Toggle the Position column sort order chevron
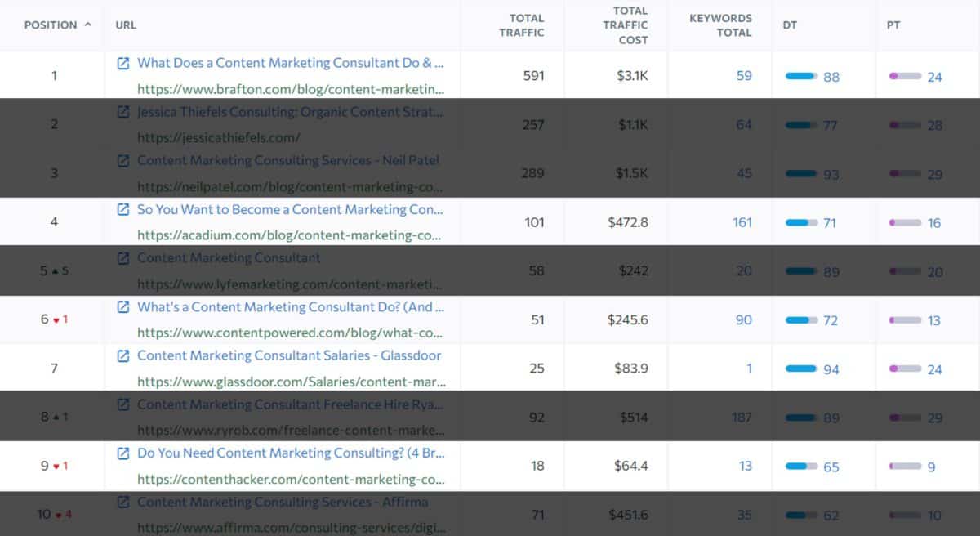This screenshot has height=536, width=980. coord(87,25)
